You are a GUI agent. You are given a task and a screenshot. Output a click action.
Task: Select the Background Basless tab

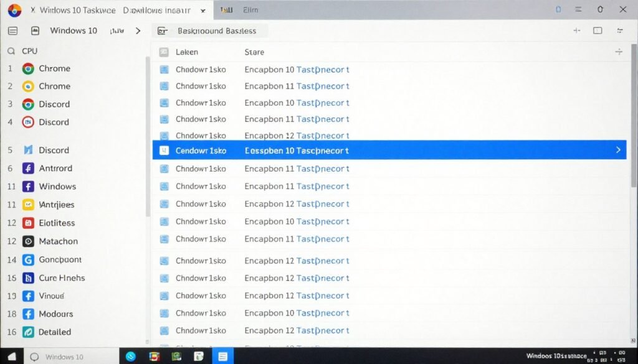[217, 30]
